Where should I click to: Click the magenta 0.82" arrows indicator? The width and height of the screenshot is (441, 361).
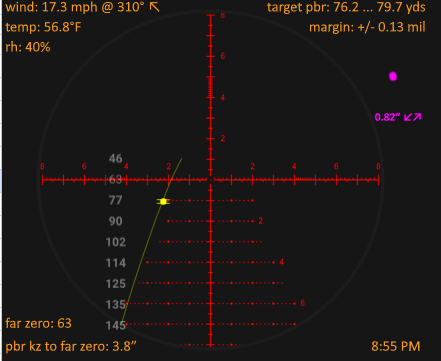[398, 117]
